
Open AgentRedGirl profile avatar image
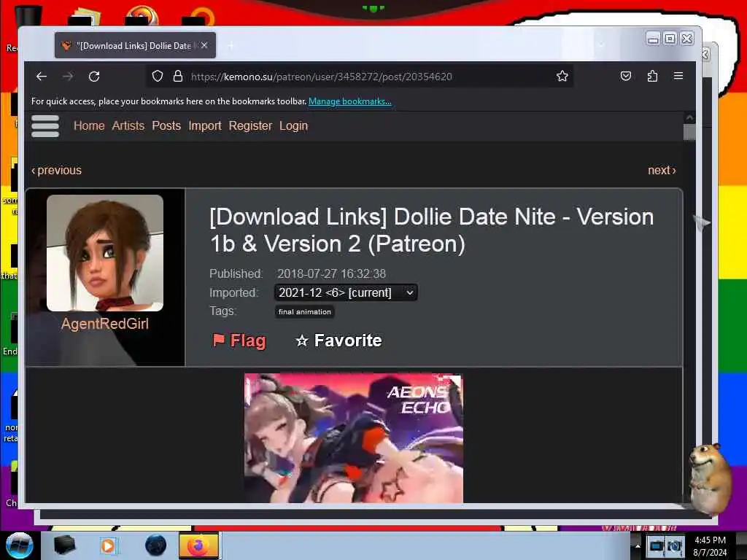click(105, 253)
